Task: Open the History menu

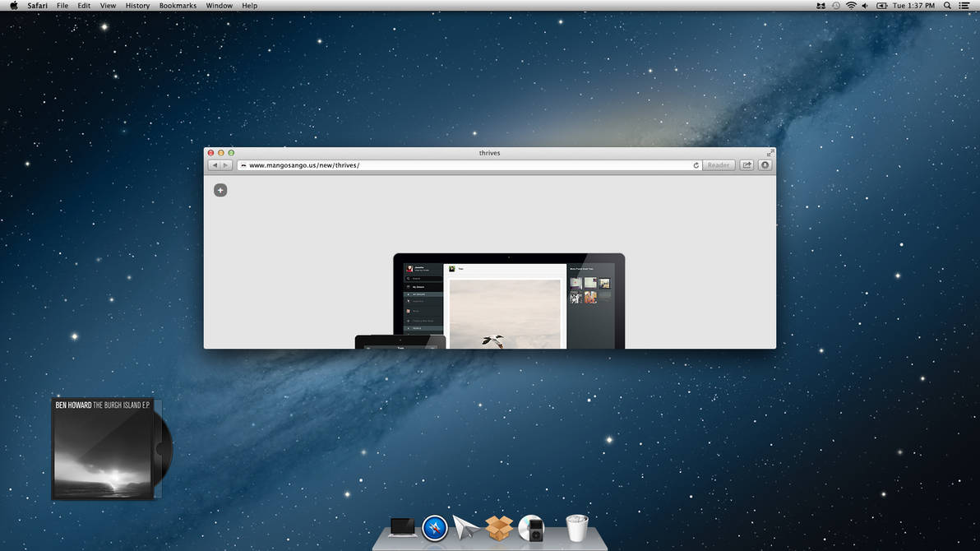Action: pos(137,6)
